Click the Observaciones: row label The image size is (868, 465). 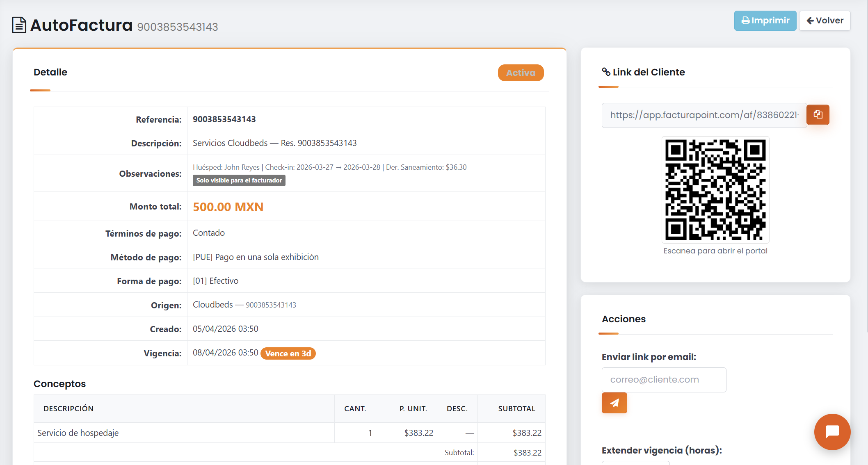[150, 174]
